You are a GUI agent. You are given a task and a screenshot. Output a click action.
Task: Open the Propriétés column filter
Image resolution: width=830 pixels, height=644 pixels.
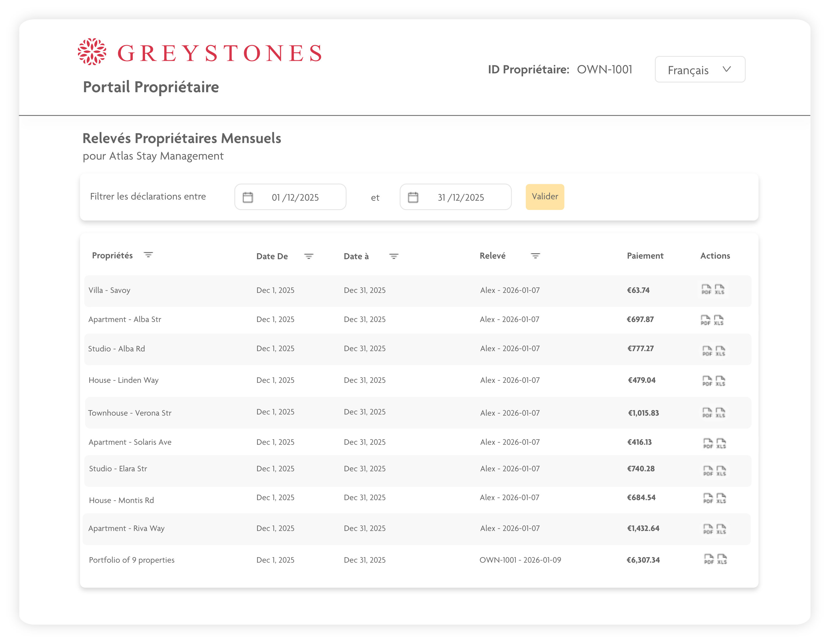coord(148,255)
